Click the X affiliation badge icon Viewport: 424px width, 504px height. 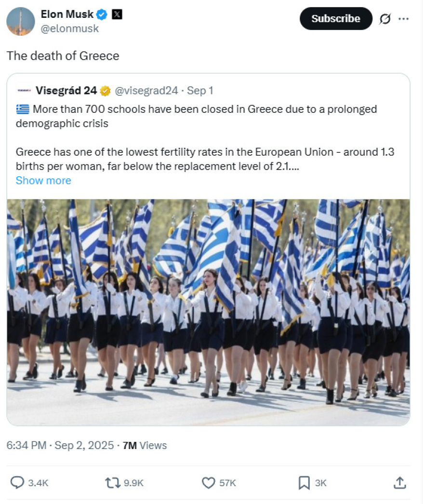[117, 14]
